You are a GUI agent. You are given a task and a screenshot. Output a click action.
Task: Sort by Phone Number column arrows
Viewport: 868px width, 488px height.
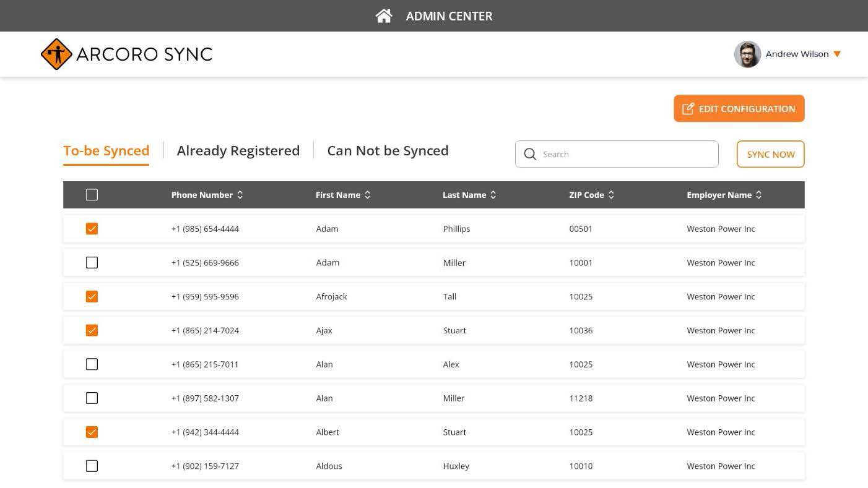pos(240,195)
